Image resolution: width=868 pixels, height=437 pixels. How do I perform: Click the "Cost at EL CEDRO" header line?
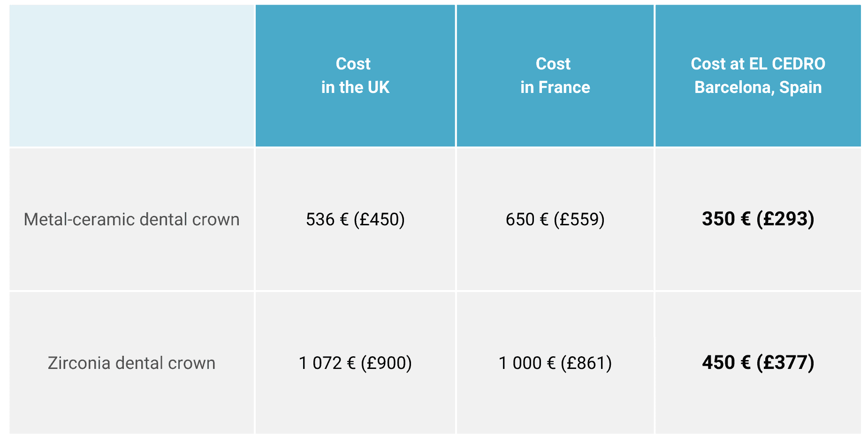[758, 64]
